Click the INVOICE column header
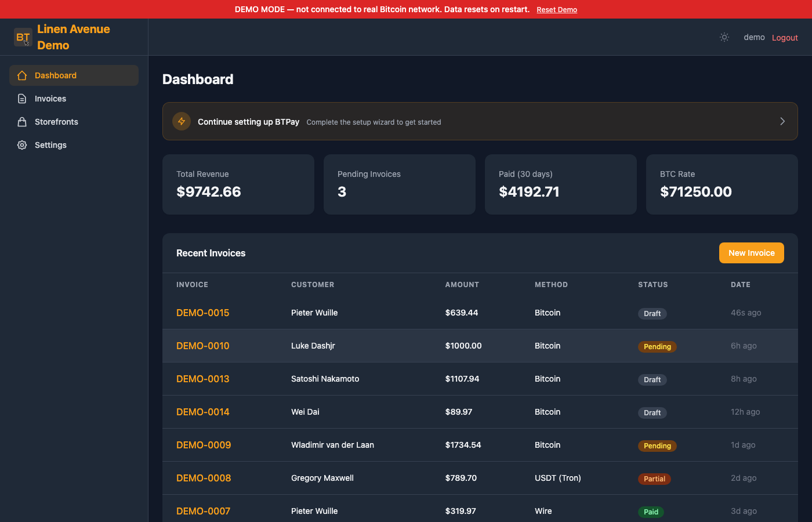Viewport: 812px width, 522px height. coord(192,285)
